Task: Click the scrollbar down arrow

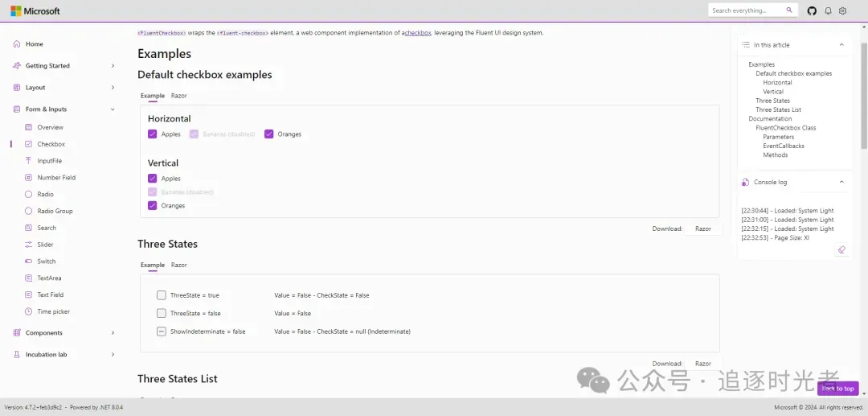Action: point(864,393)
